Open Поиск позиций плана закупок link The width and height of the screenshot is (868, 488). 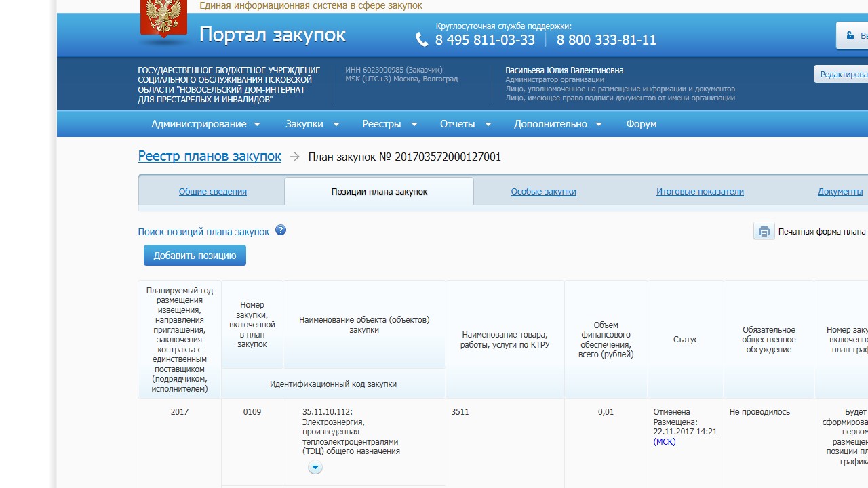(203, 232)
